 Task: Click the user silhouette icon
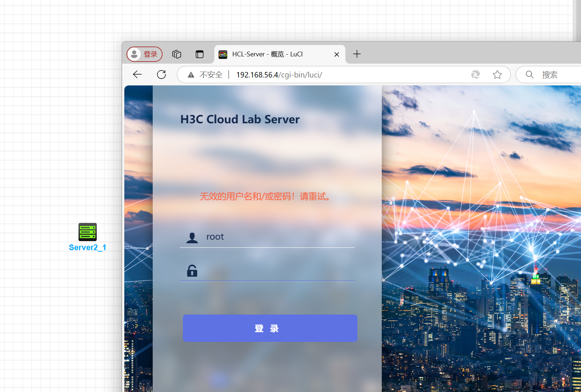[192, 237]
